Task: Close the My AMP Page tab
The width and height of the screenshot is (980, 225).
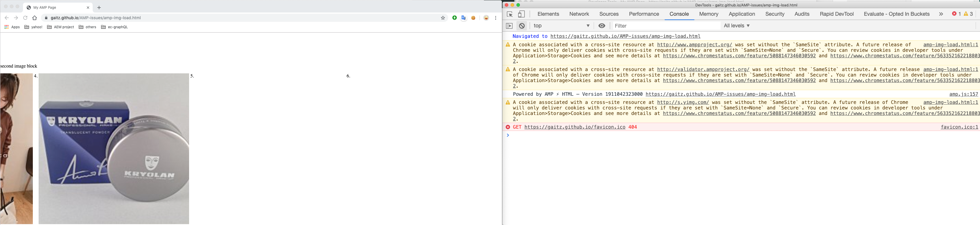Action: (88, 8)
